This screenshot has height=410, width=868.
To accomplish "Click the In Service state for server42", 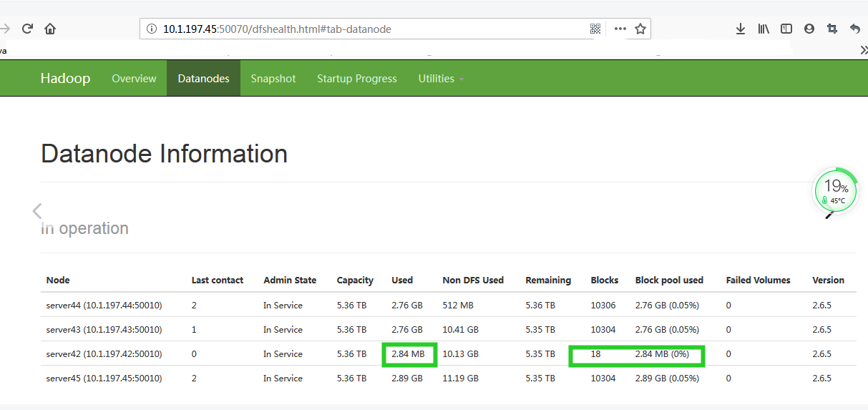I will tap(283, 353).
